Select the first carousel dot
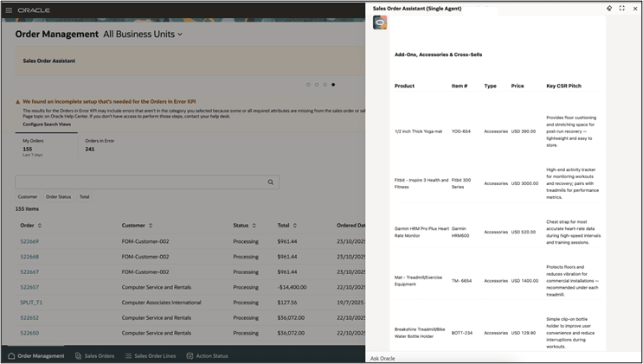This screenshot has width=643, height=364. coord(308,85)
